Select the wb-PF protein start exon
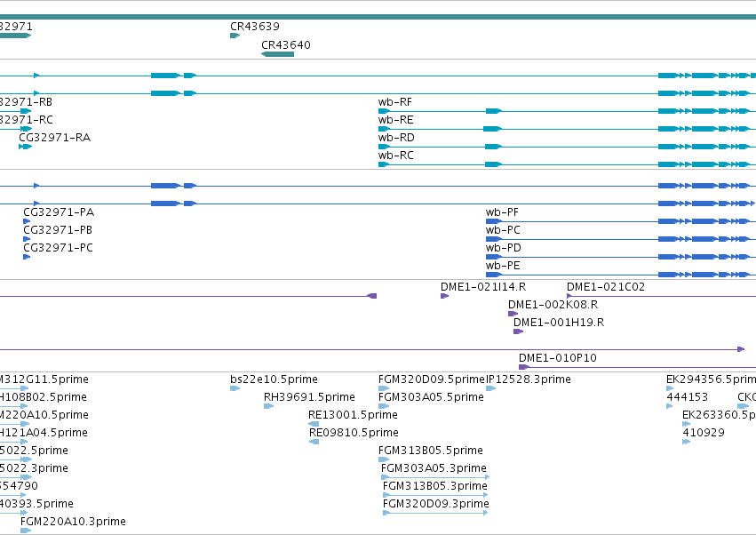Viewport: 756px width, 535px height. tap(494, 221)
